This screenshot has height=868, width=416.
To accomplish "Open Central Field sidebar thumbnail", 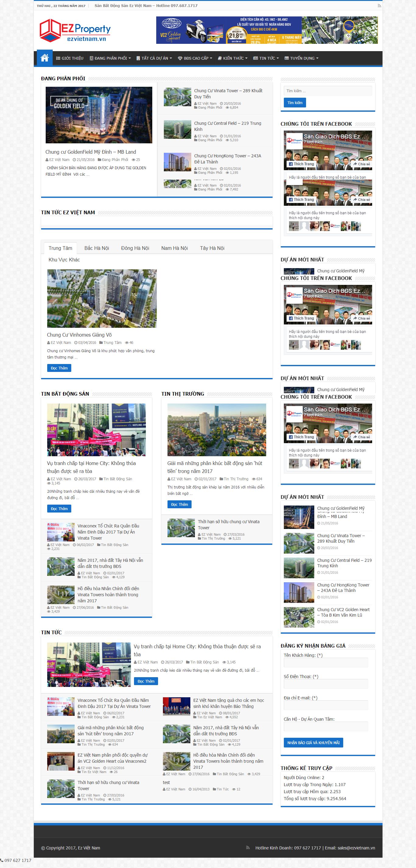I will pos(299,568).
